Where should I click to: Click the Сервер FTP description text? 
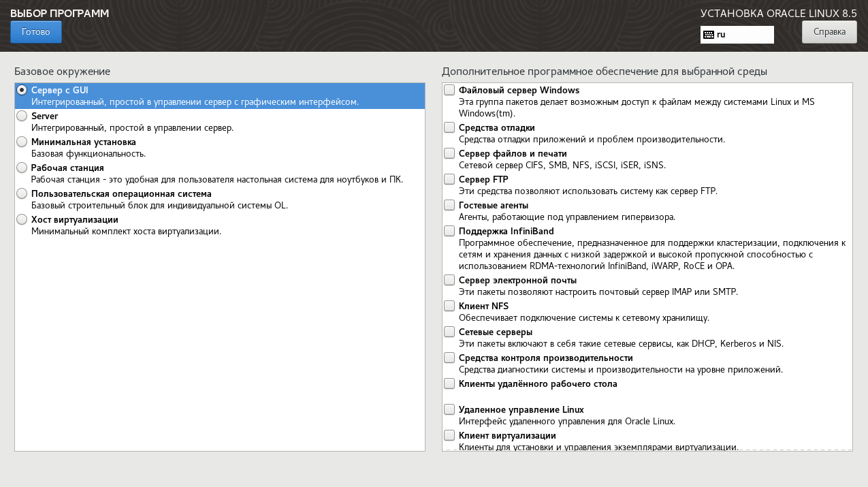click(x=588, y=191)
